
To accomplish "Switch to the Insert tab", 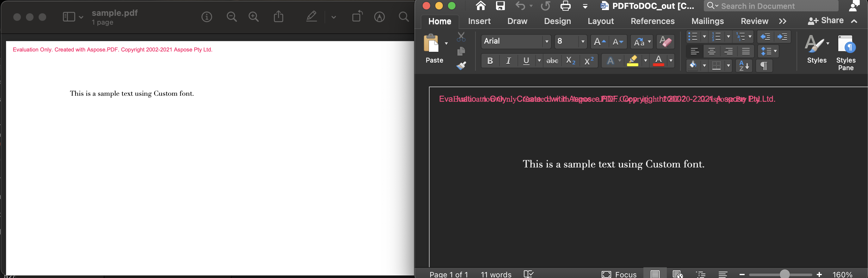I will [479, 21].
